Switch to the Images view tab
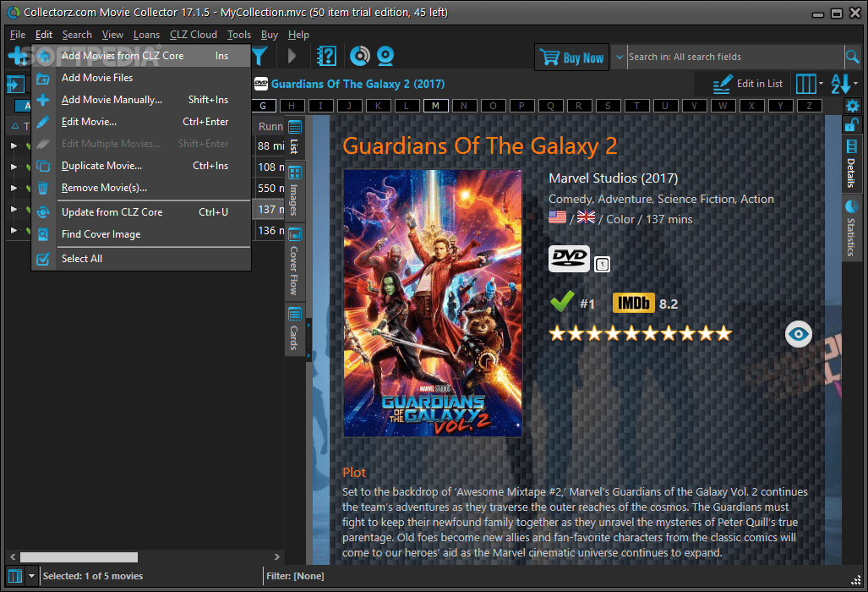This screenshot has width=868, height=592. pyautogui.click(x=294, y=192)
